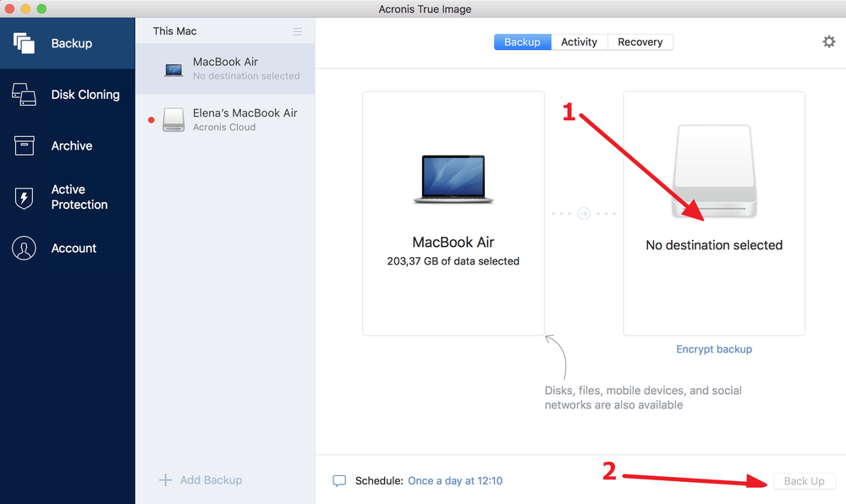
Task: Switch to the Activity tab
Action: pyautogui.click(x=579, y=42)
